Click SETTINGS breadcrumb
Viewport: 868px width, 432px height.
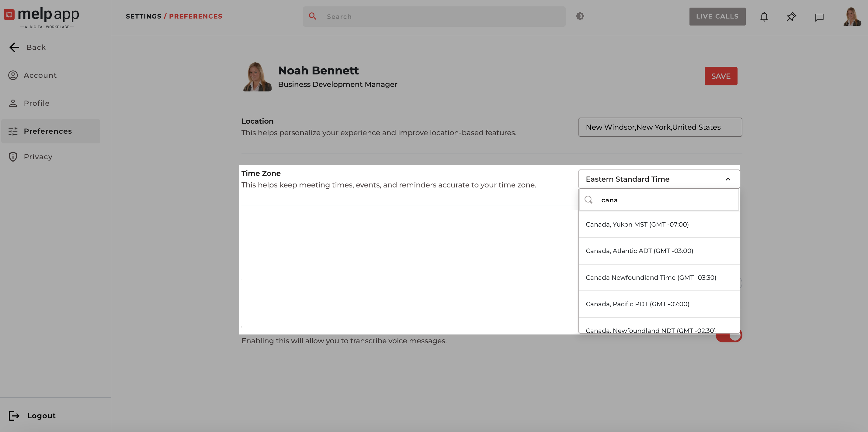click(x=144, y=16)
